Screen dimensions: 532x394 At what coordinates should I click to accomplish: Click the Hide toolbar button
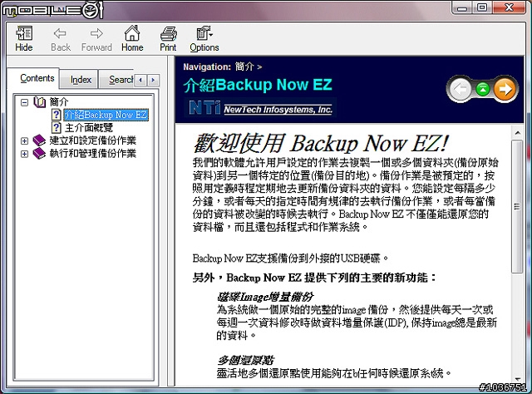24,38
